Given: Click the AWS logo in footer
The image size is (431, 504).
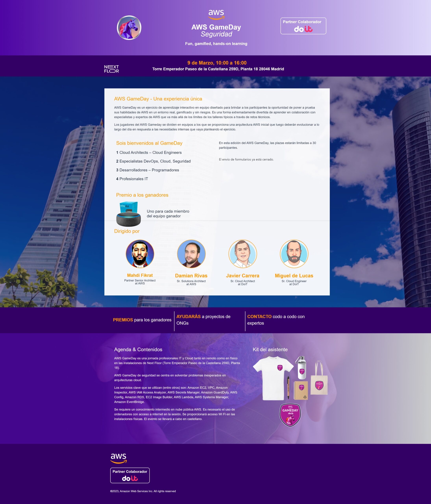Looking at the screenshot, I should point(118,459).
